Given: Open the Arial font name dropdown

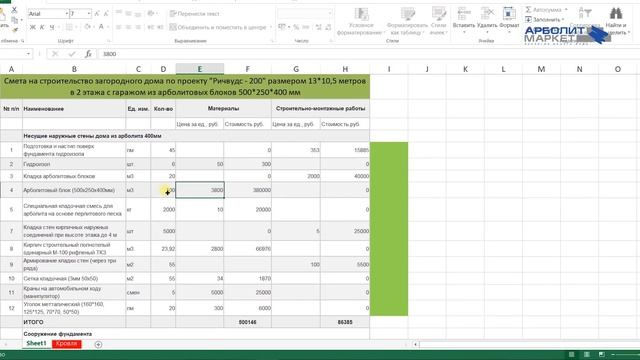Looking at the screenshot, I should click(67, 13).
